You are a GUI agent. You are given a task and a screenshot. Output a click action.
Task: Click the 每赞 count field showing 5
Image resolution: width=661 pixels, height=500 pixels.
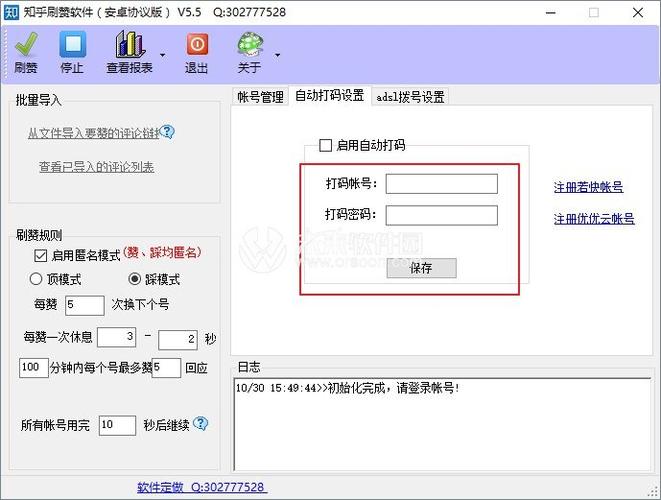[85, 305]
